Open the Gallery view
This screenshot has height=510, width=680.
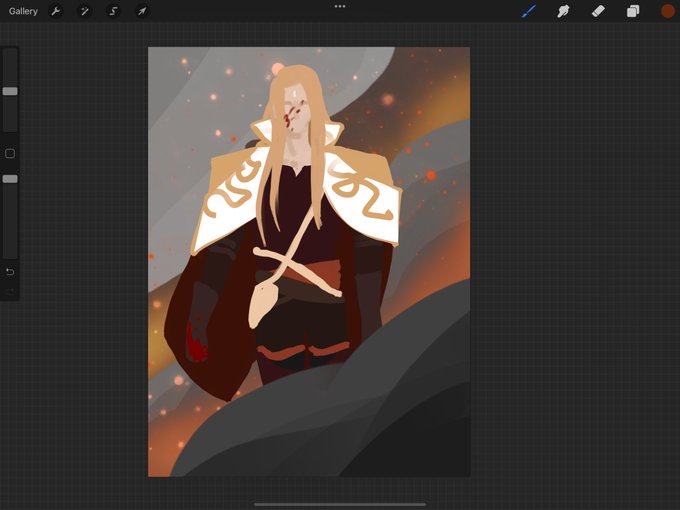23,11
